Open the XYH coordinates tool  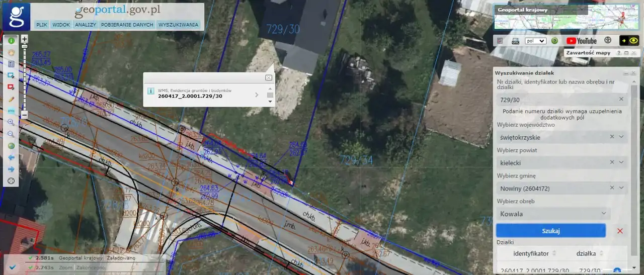(x=11, y=110)
